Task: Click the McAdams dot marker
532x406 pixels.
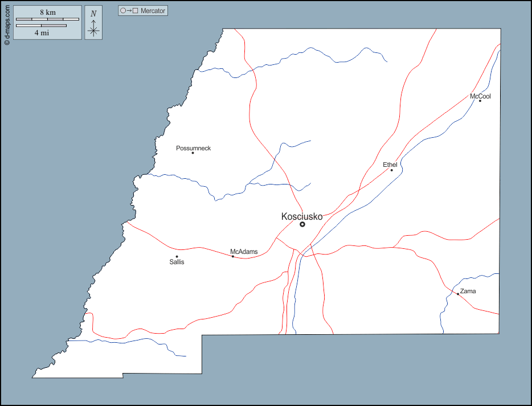Action: (x=232, y=256)
